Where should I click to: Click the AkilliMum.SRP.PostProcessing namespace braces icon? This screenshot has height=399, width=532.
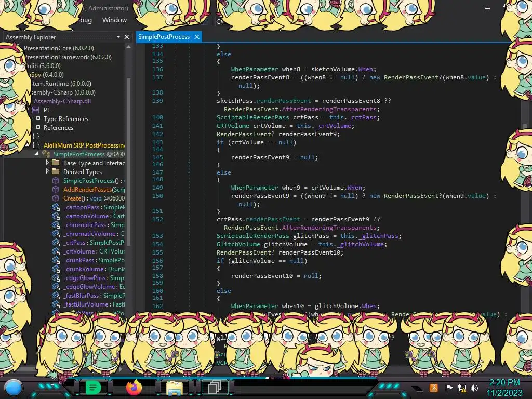tap(36, 145)
